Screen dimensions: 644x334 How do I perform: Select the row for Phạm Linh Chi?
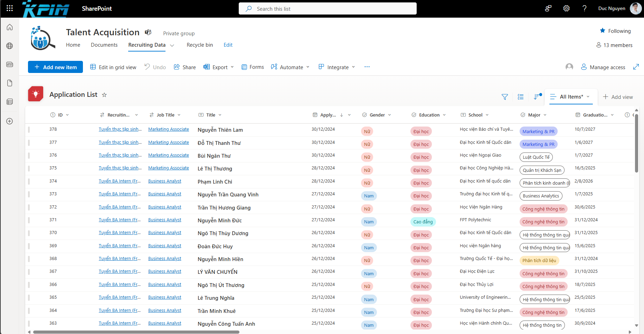click(x=29, y=182)
